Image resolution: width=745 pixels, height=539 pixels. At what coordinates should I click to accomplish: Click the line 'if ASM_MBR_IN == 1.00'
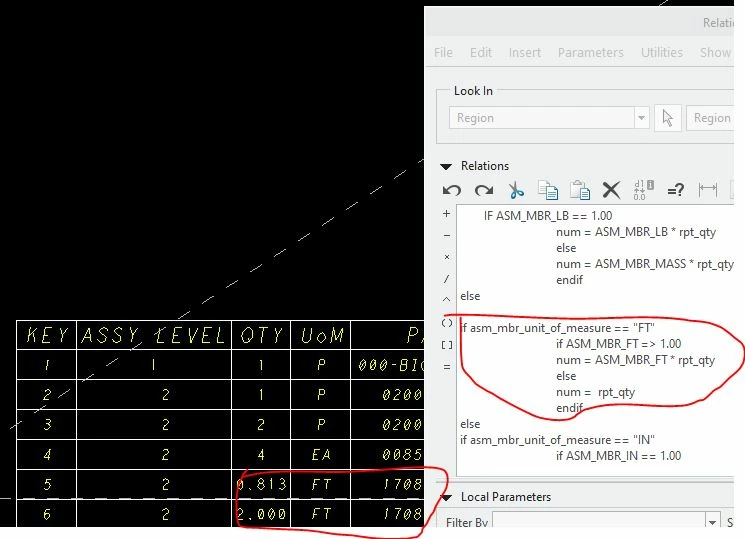coord(619,456)
